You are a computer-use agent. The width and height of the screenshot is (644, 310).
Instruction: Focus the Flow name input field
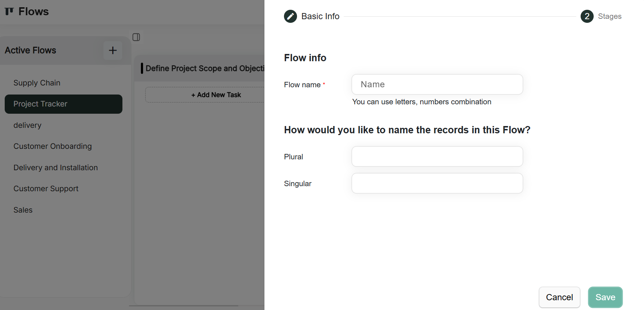click(x=437, y=84)
